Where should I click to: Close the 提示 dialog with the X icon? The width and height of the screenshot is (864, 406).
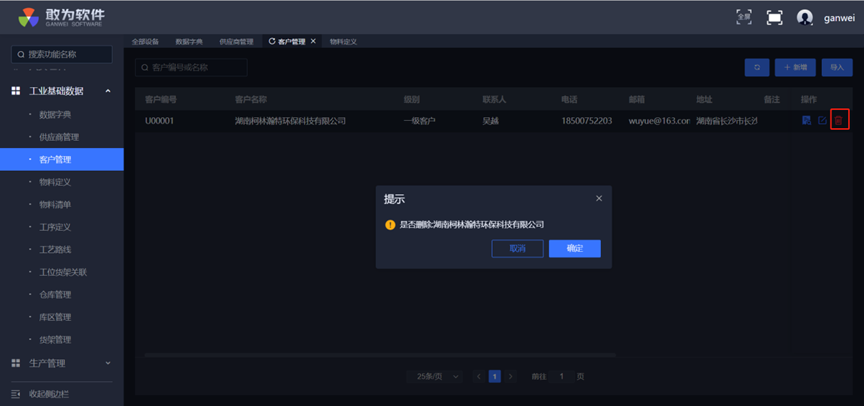(599, 198)
